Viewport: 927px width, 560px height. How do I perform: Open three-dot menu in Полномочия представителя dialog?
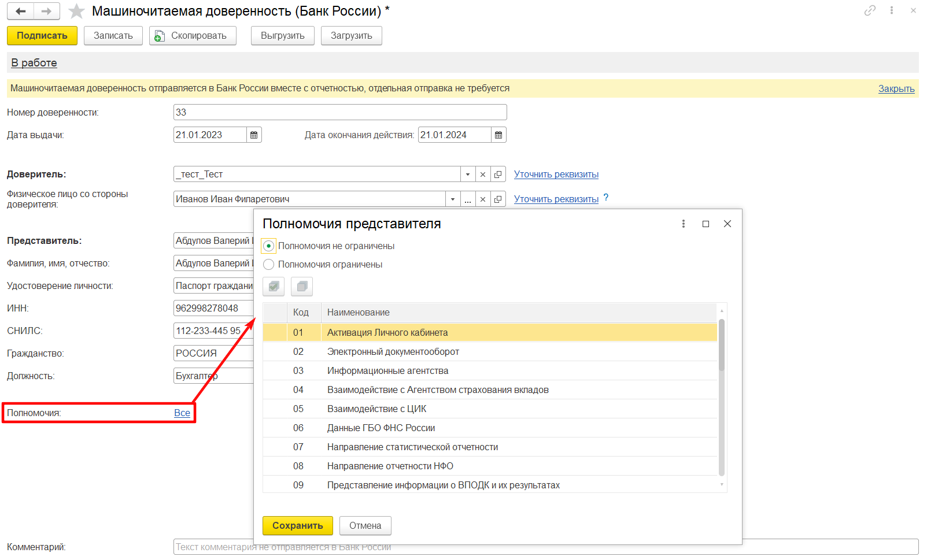[x=684, y=224]
